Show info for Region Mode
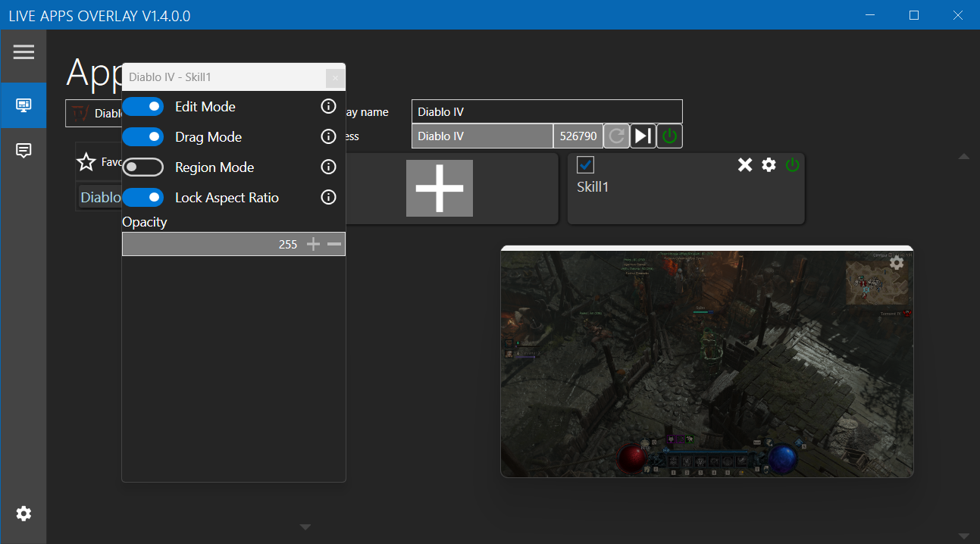The width and height of the screenshot is (980, 544). coord(328,167)
